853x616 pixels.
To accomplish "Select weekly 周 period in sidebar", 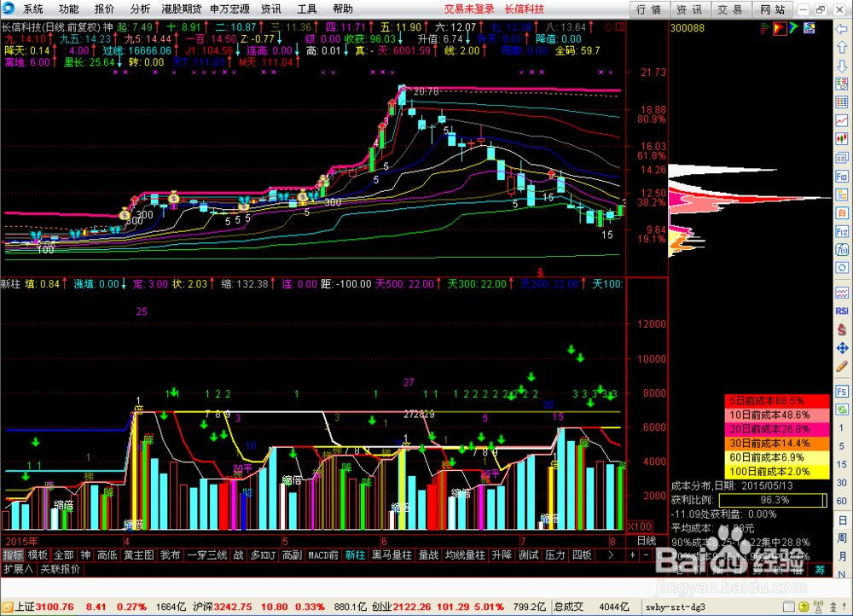I will pyautogui.click(x=842, y=538).
